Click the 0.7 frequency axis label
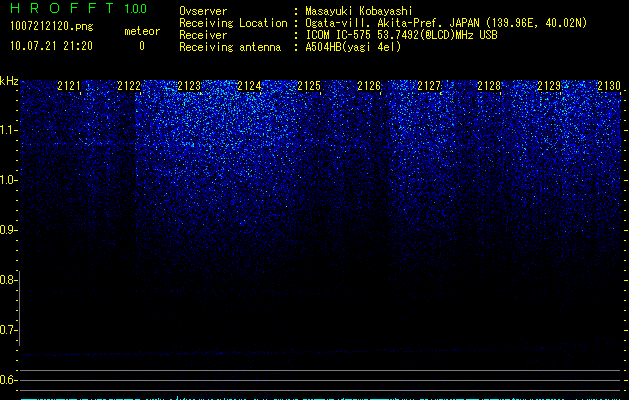This screenshot has width=629, height=400. pos(7,330)
